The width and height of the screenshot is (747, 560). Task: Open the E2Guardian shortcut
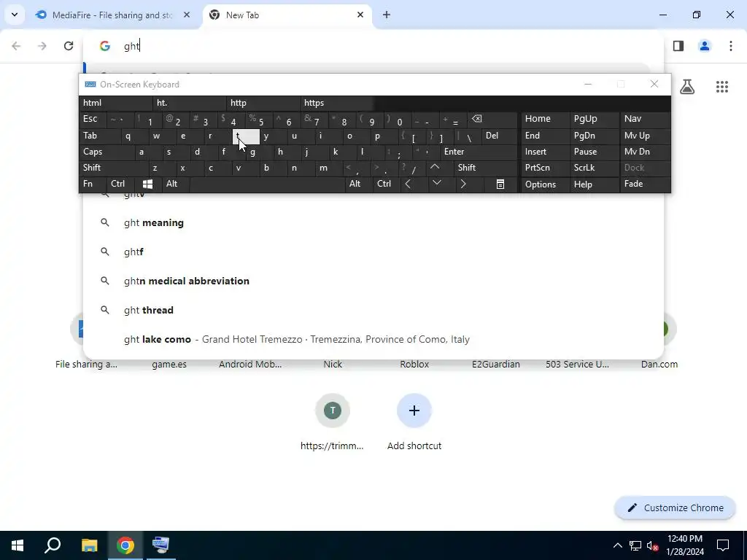point(495,365)
